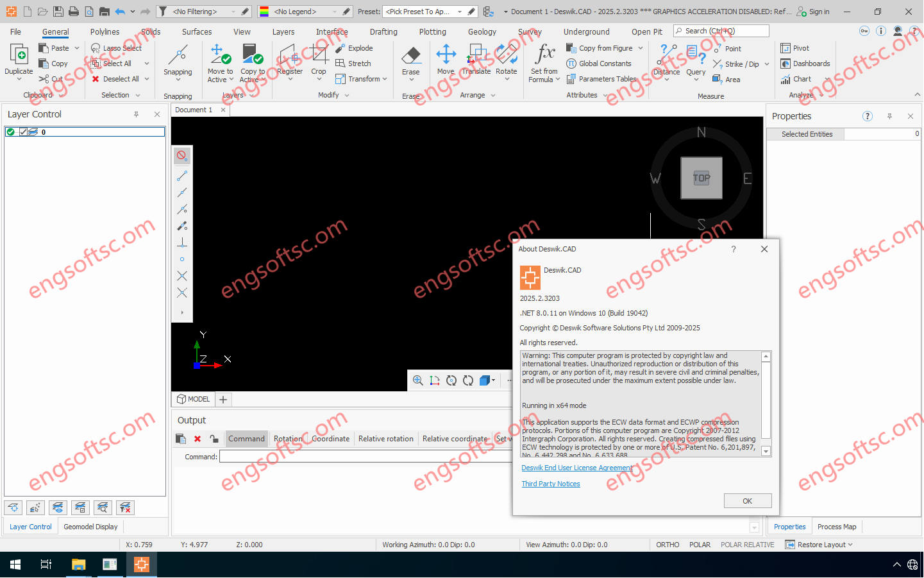Click the Global Constants icon
The width and height of the screenshot is (924, 578).
point(571,64)
